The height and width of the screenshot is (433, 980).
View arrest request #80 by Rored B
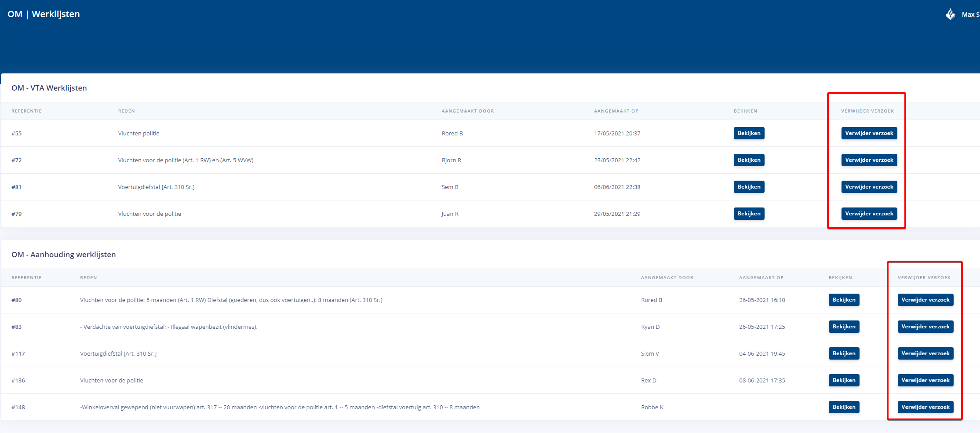tap(844, 300)
